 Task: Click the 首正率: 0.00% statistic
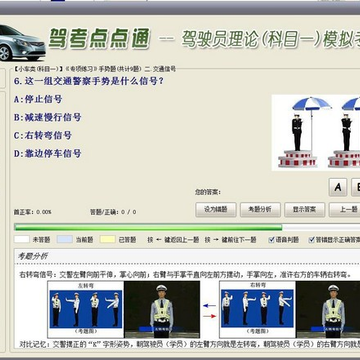(33, 212)
